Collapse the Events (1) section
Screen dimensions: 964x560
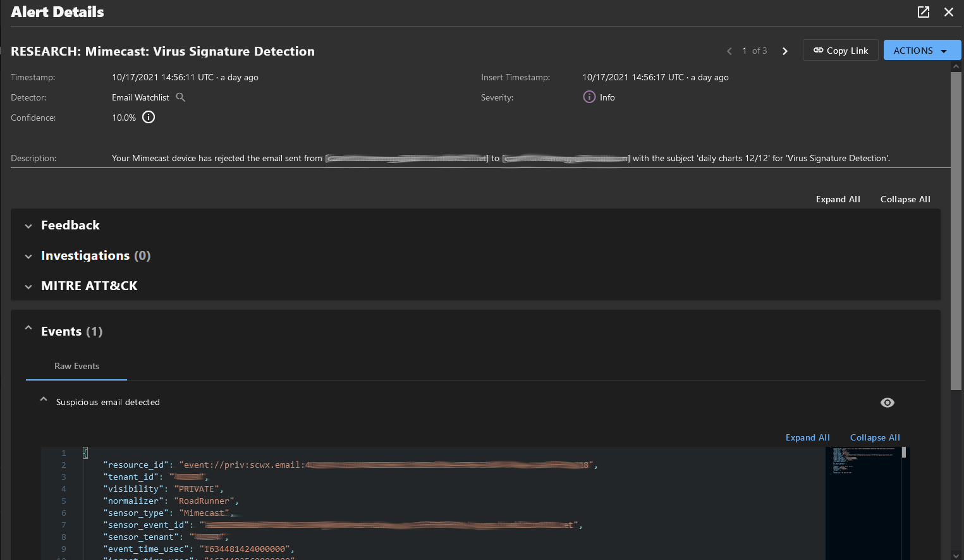28,328
